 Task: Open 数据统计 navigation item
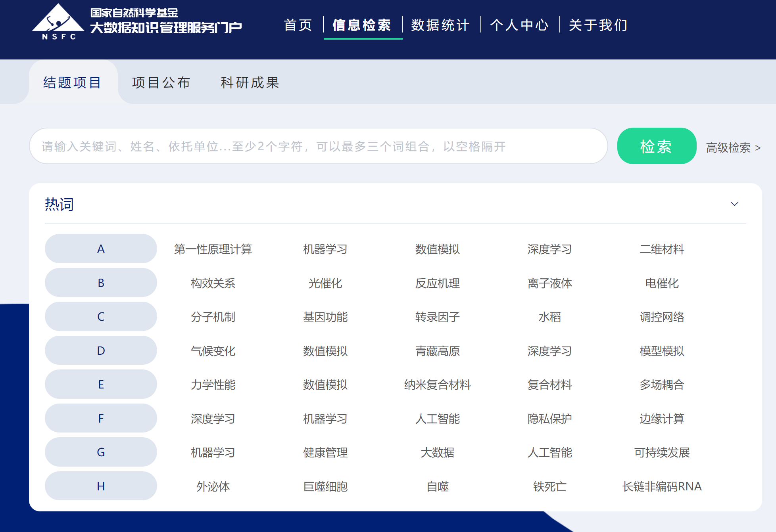coord(440,25)
